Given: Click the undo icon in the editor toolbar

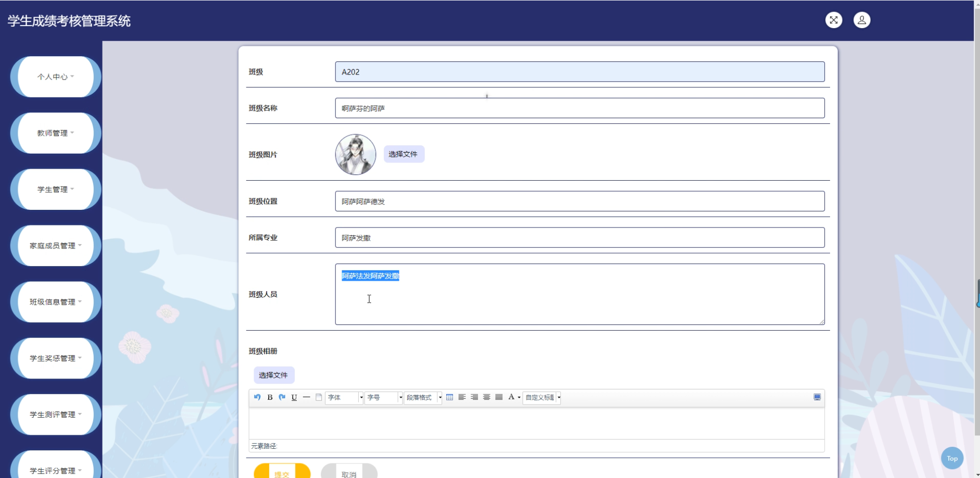Looking at the screenshot, I should point(257,397).
